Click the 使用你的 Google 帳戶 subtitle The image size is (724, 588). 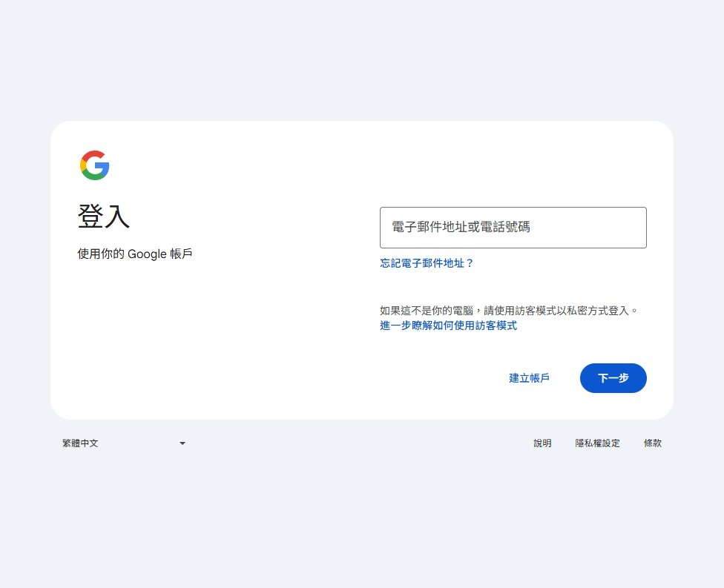coord(135,254)
